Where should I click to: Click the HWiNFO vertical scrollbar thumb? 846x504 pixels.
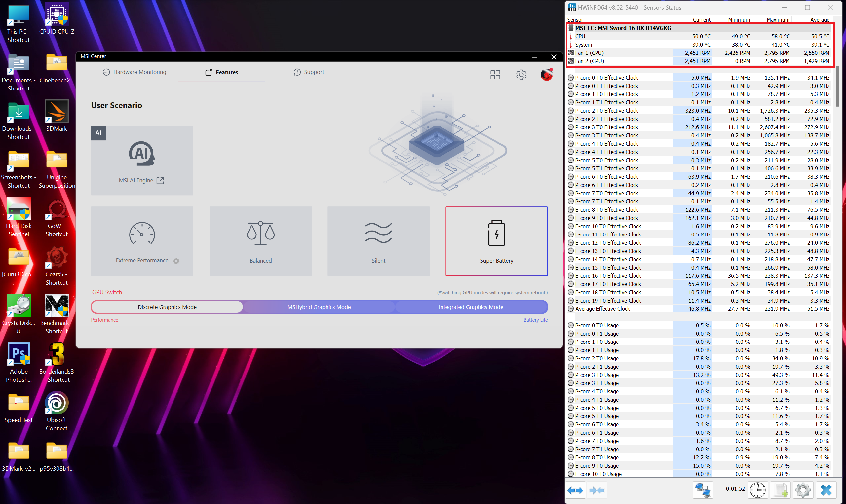point(838,87)
